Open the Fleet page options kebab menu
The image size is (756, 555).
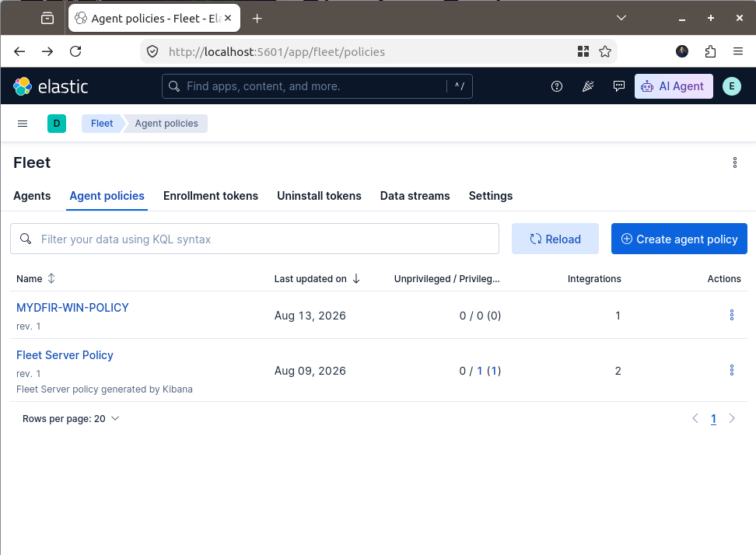pos(735,162)
